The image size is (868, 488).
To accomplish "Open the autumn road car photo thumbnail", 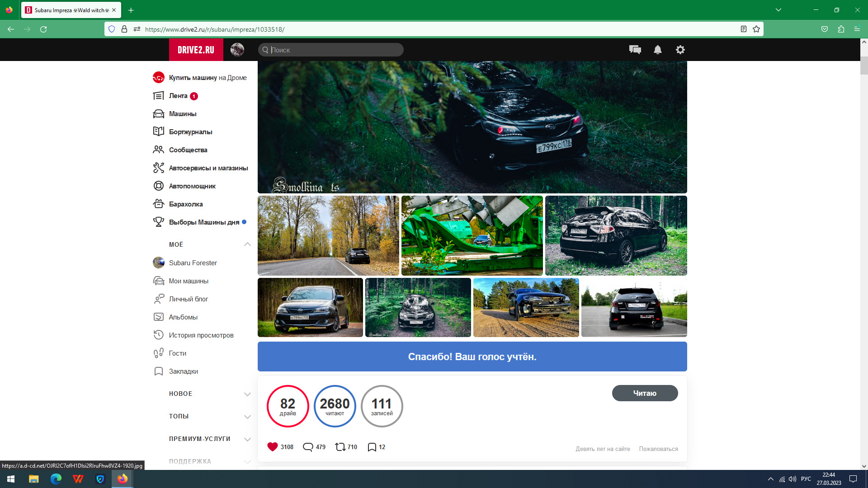I will pos(328,235).
